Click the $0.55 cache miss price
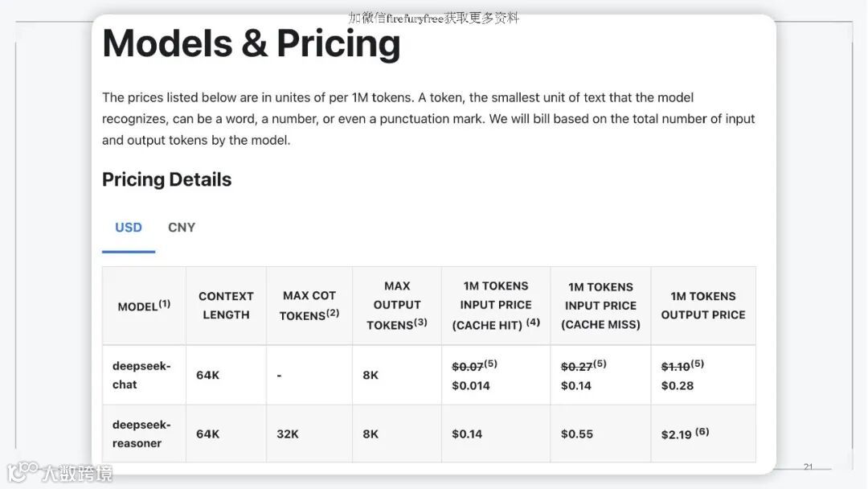The image size is (868, 489). (x=577, y=434)
